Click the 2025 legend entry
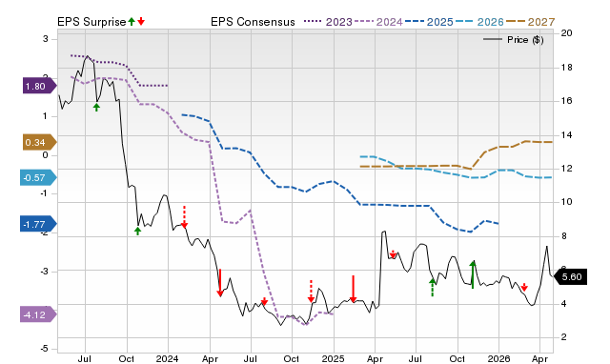The width and height of the screenshot is (610, 364). tap(429, 22)
